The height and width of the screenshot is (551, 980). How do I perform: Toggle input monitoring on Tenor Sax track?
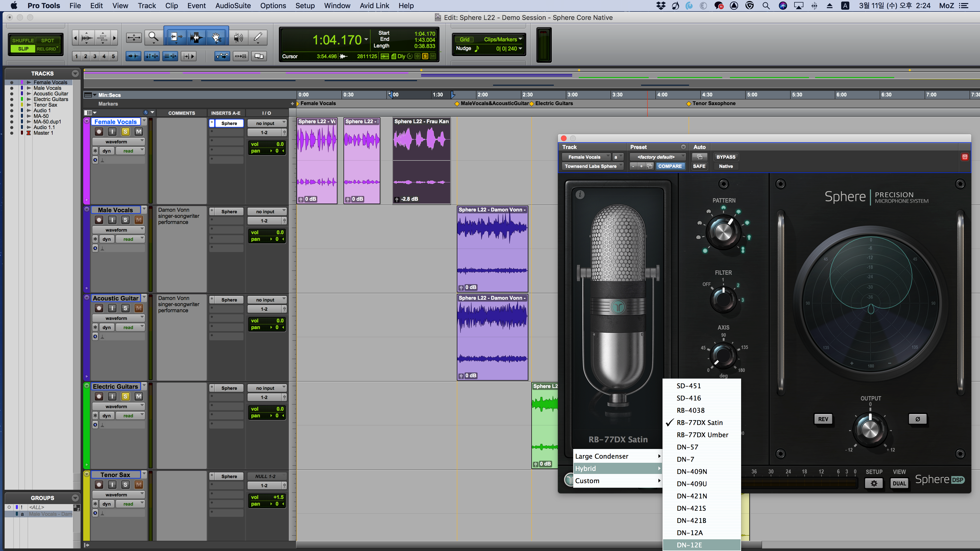pos(112,484)
